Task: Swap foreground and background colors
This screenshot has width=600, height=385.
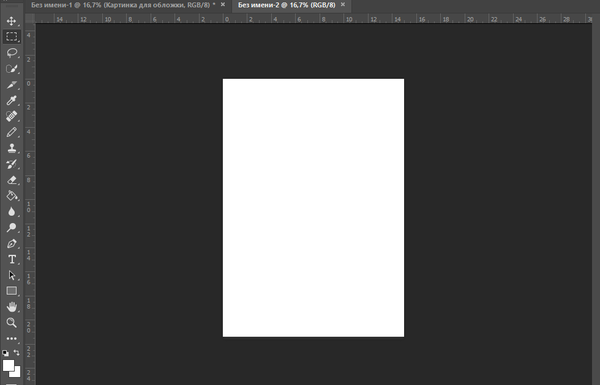Action: tap(16, 352)
